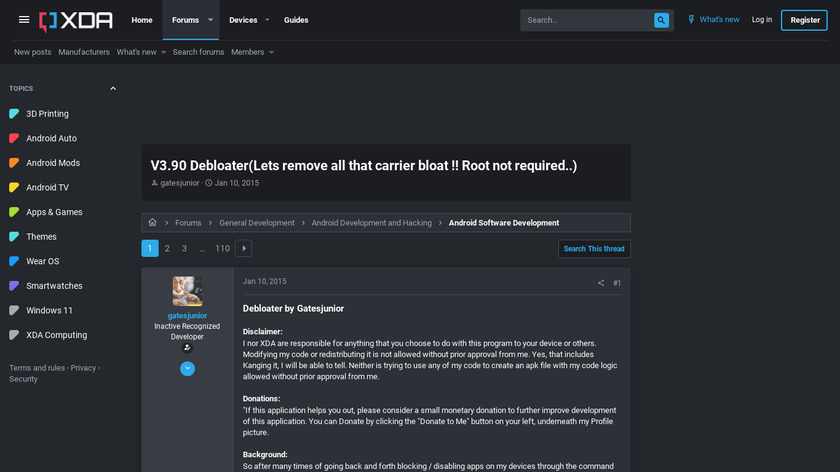Open Terms and rules link
The image size is (840, 472).
pyautogui.click(x=37, y=368)
